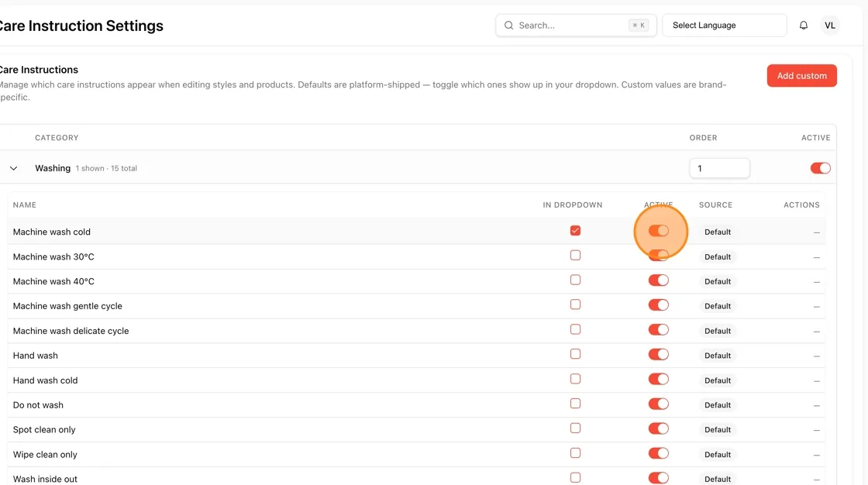
Task: Click the Machine wash gentle cycle name
Action: (67, 306)
